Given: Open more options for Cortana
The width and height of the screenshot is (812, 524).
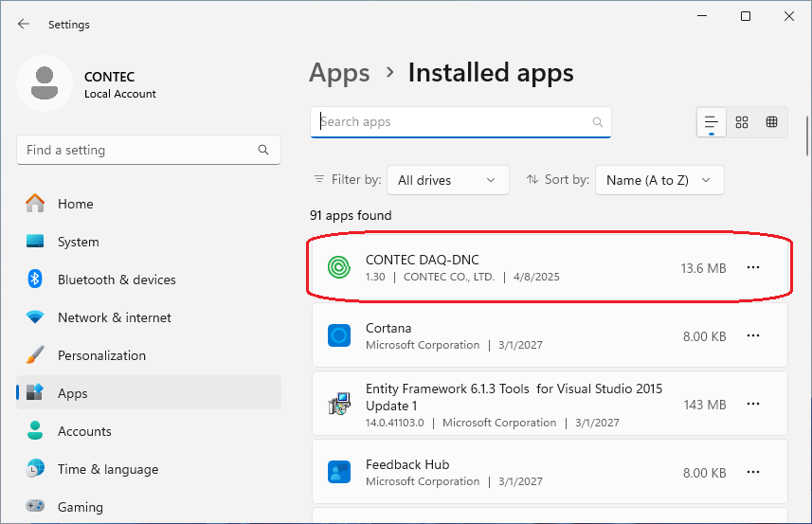Looking at the screenshot, I should click(753, 336).
